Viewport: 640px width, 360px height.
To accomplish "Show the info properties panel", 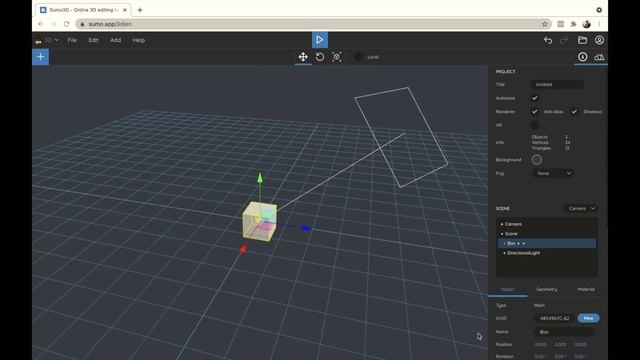I will coord(582,57).
